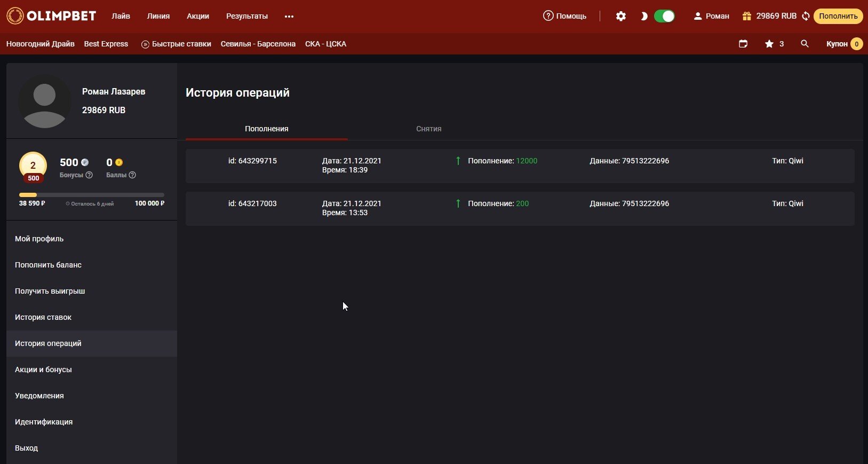This screenshot has width=868, height=464.
Task: Click the settings gear icon
Action: 620,16
